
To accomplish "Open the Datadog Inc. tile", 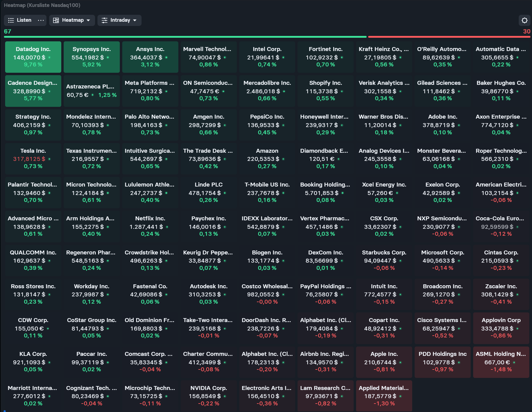I will click(x=33, y=57).
